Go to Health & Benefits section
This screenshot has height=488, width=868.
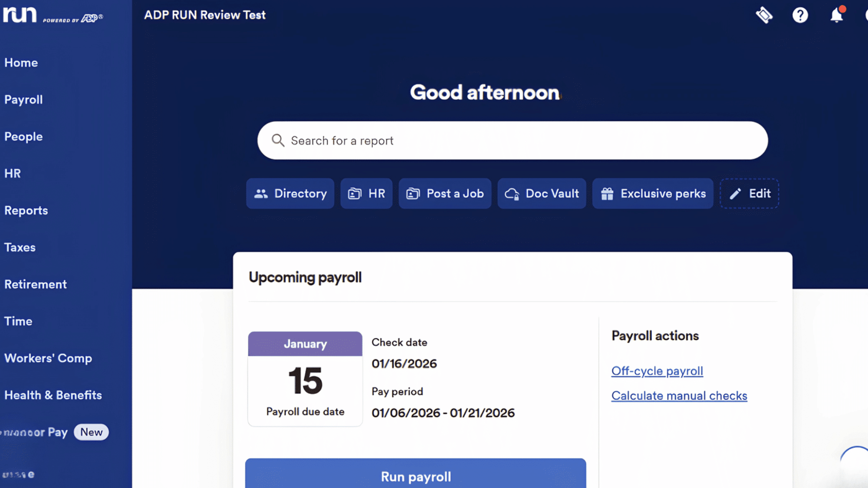pos(53,395)
